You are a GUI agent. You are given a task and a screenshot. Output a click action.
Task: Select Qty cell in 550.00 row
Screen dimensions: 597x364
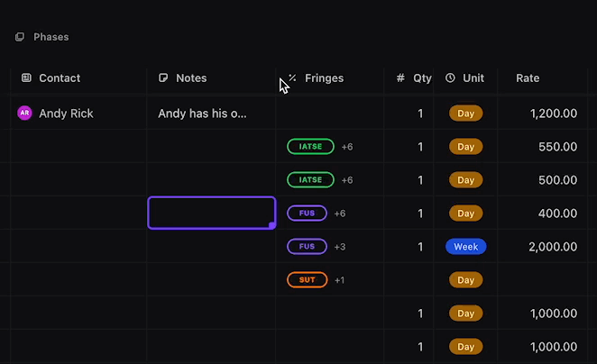point(409,147)
